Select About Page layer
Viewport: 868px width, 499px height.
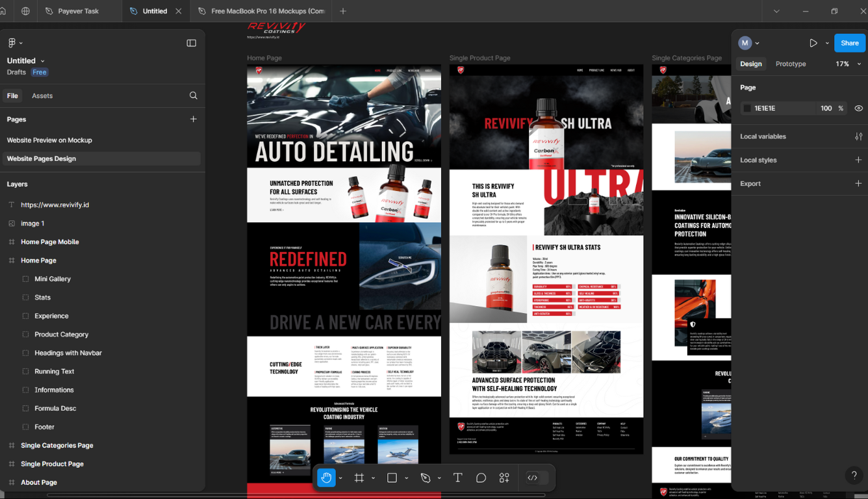pos(39,482)
